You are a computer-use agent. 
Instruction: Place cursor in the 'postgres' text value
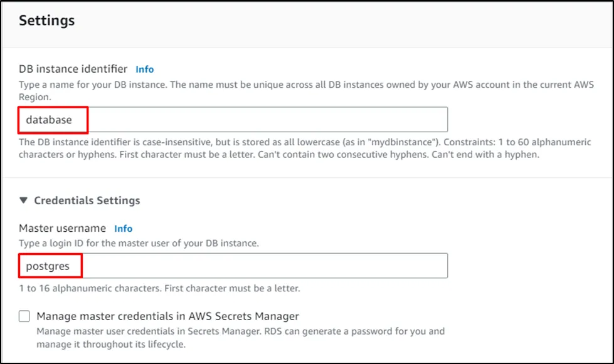(x=48, y=266)
